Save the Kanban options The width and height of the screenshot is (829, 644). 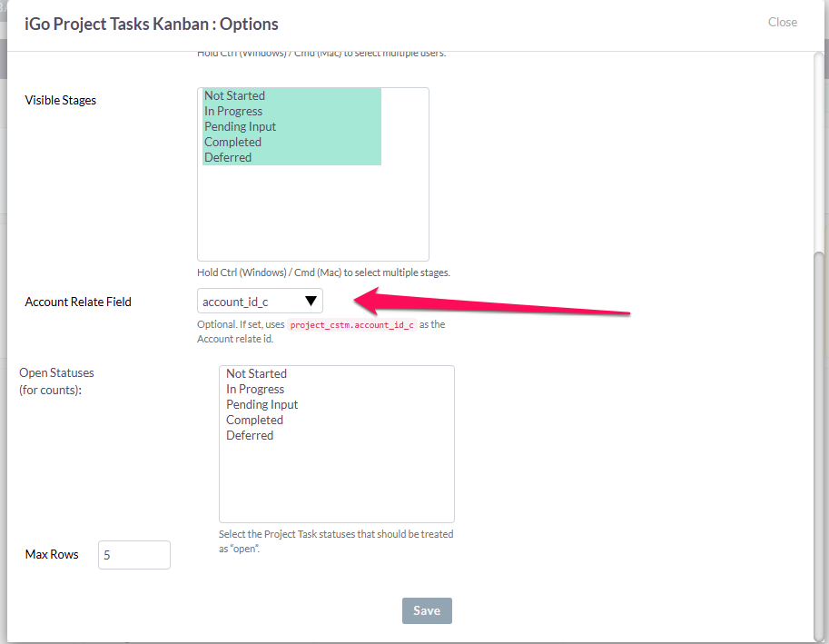427,610
